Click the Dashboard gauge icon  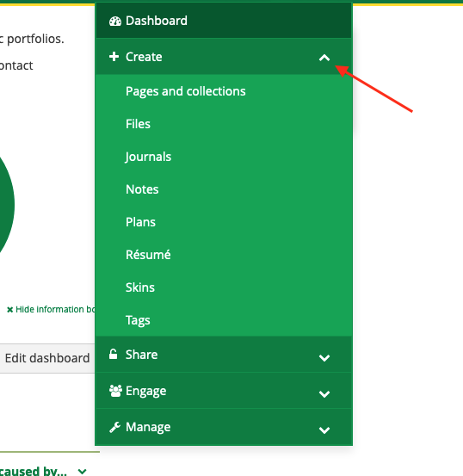tap(115, 22)
